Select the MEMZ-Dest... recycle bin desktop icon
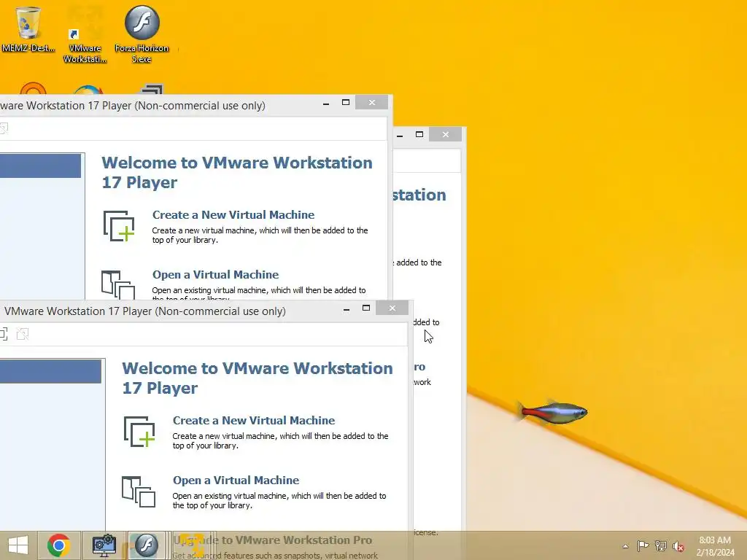 pos(28,28)
